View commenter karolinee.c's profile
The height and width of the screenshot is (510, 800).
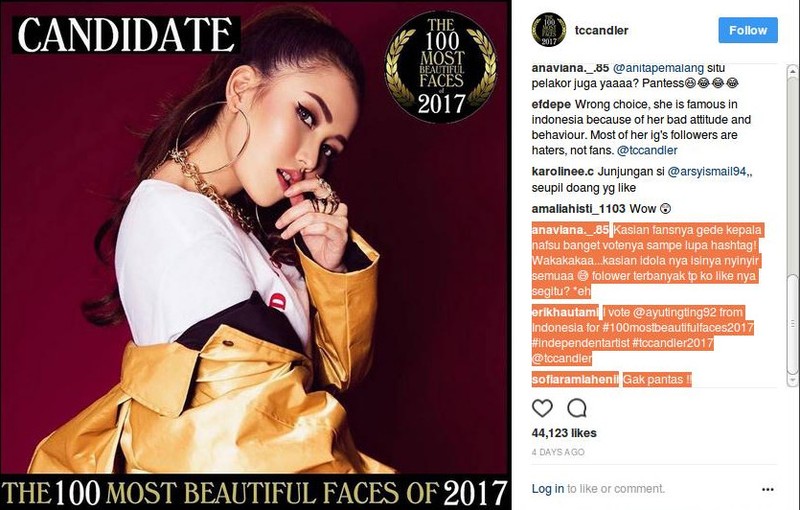562,172
